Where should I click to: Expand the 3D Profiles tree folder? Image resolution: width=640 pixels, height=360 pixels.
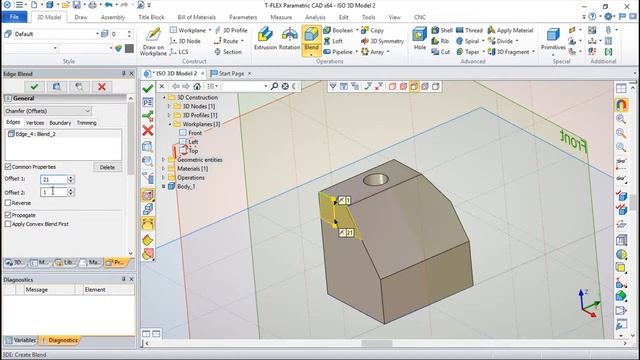[x=169, y=115]
